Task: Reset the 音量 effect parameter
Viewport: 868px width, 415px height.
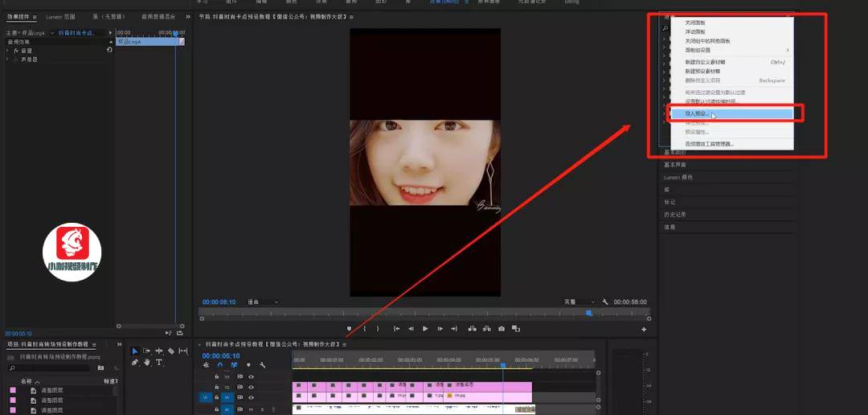Action: [x=109, y=50]
